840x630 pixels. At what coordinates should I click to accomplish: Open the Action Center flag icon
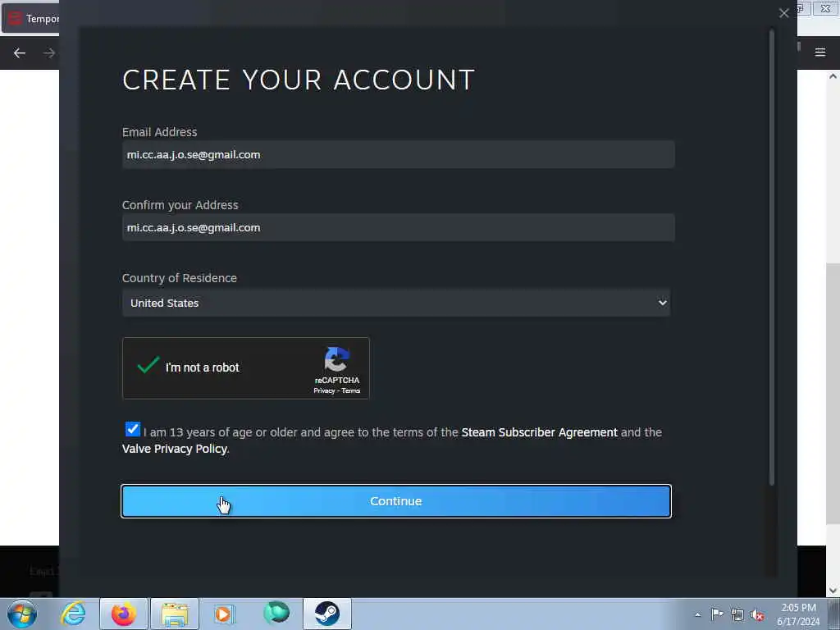click(717, 614)
